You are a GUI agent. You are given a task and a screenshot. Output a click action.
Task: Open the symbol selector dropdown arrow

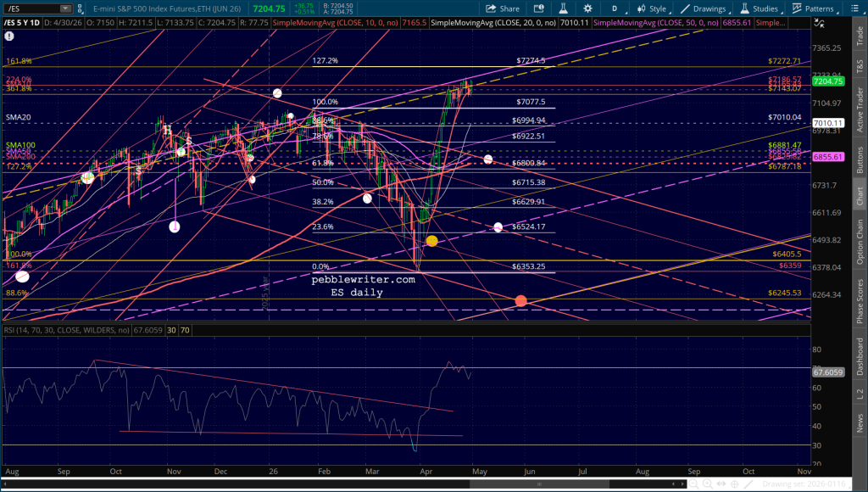click(x=66, y=8)
